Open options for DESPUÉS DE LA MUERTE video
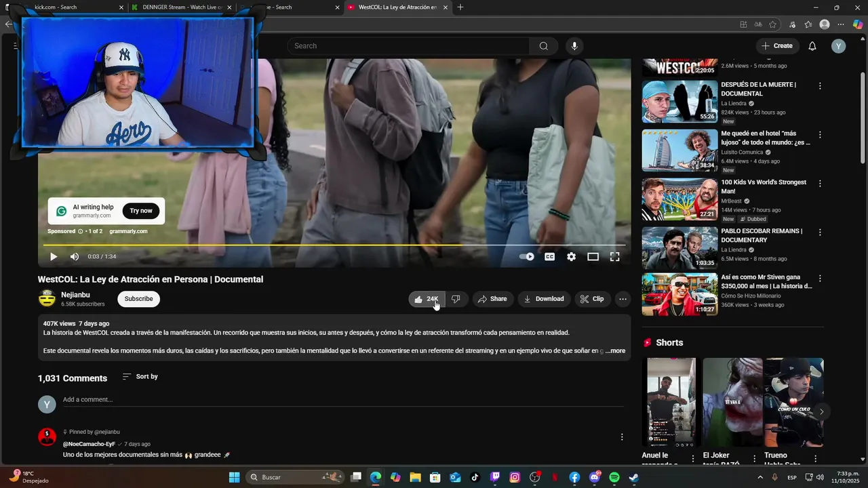Image resolution: width=868 pixels, height=488 pixels. 820,86
